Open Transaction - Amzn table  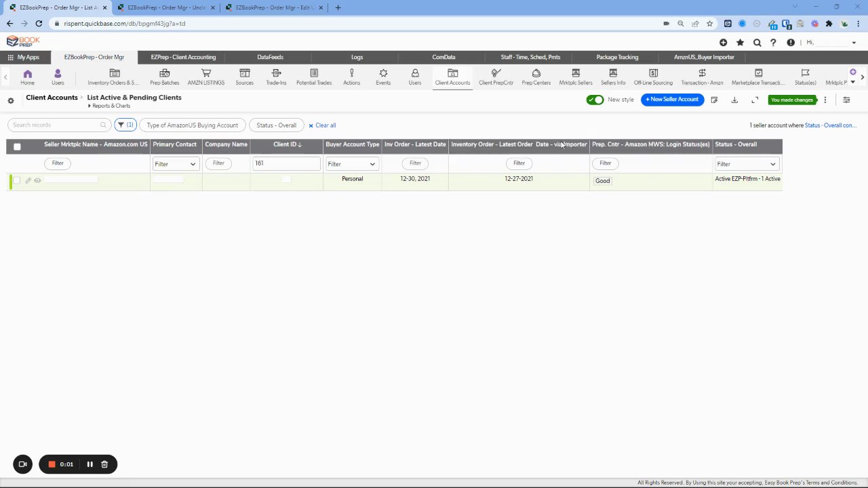click(x=702, y=77)
